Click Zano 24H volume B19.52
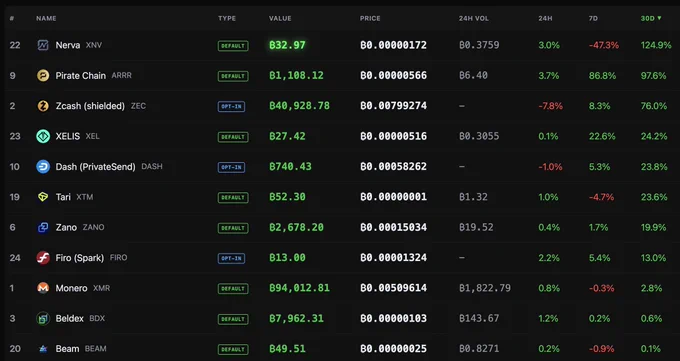This screenshot has width=680, height=361. (x=476, y=227)
